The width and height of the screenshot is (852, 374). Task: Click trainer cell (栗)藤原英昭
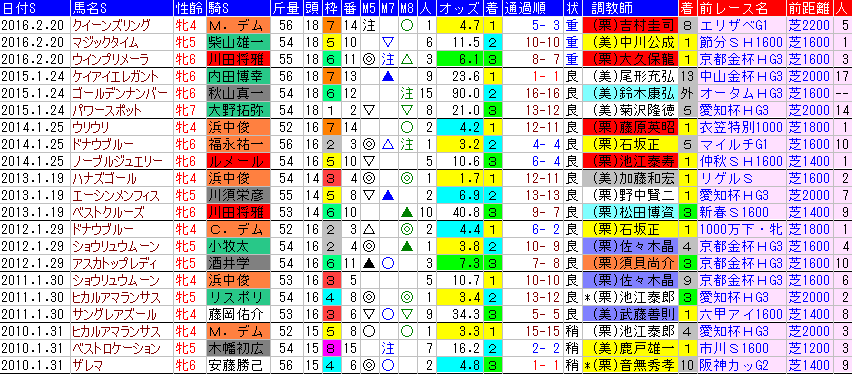click(629, 127)
